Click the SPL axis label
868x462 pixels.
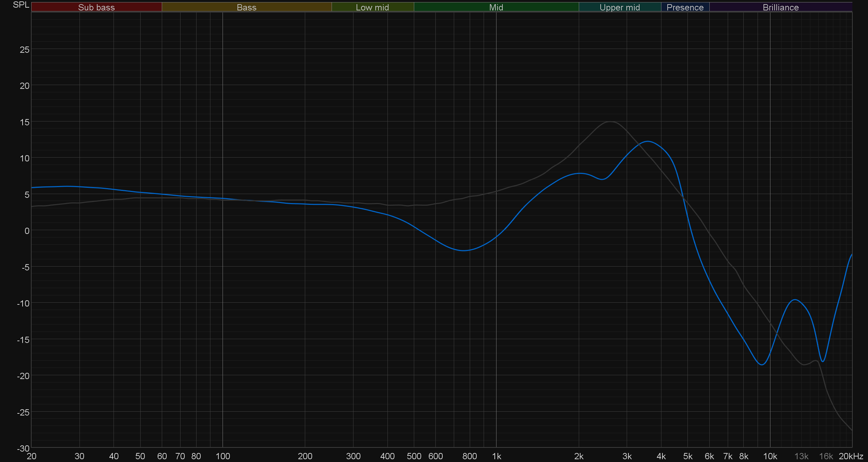[21, 5]
